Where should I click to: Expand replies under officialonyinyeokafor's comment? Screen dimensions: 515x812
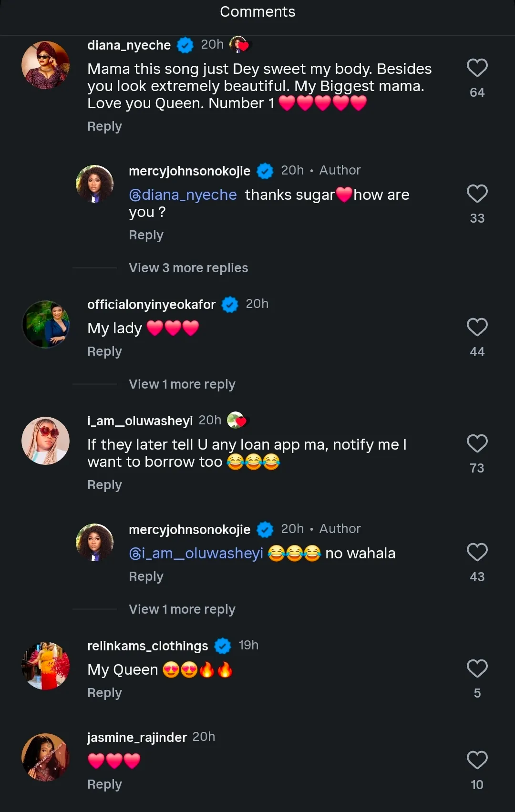tap(182, 384)
